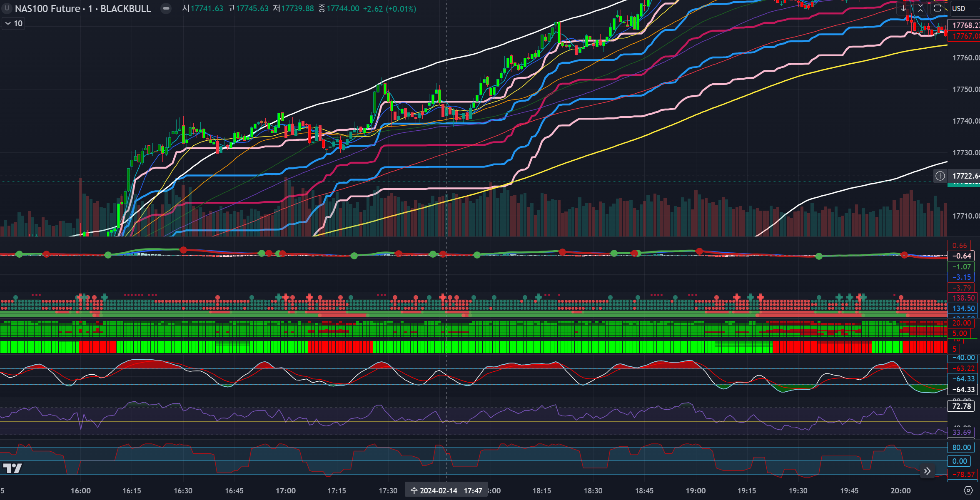This screenshot has width=980, height=500.
Task: Click the 17740.00 level on price scale
Action: 965,121
